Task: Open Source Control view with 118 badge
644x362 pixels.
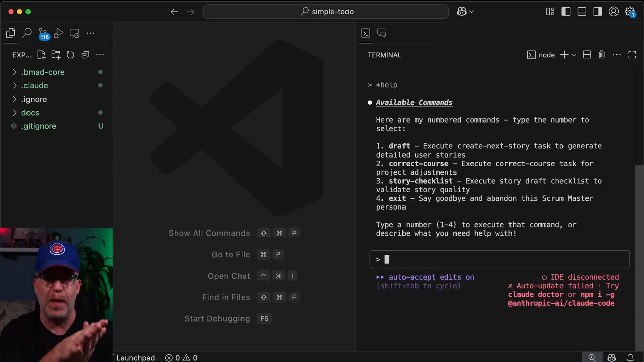Action: pyautogui.click(x=43, y=33)
